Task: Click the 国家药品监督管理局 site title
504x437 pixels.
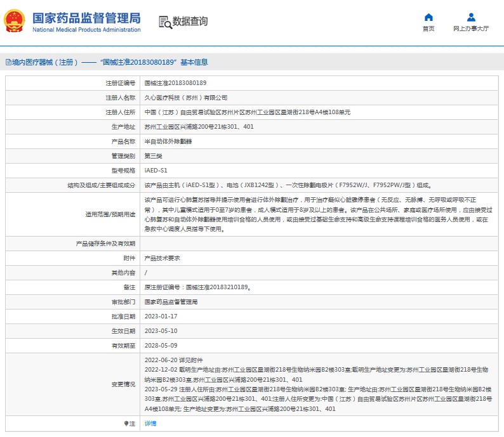Action: 86,17
